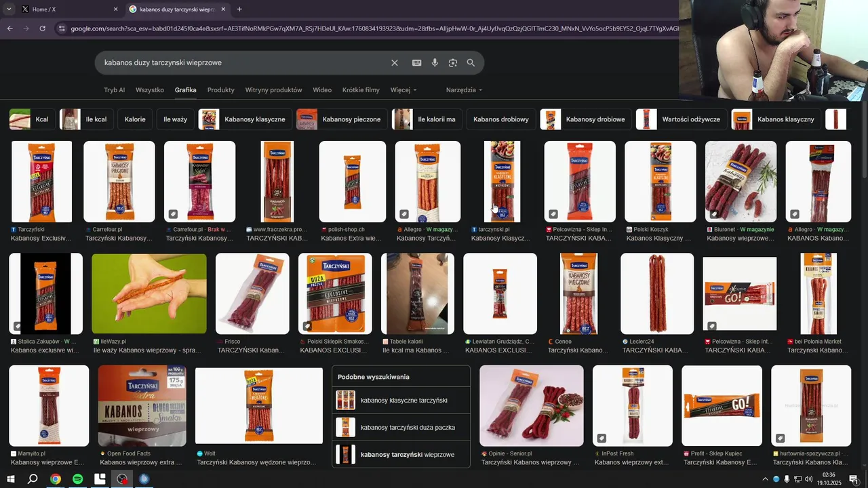Expand the Narzędzia tools dropdown
The image size is (868, 488).
coord(464,89)
